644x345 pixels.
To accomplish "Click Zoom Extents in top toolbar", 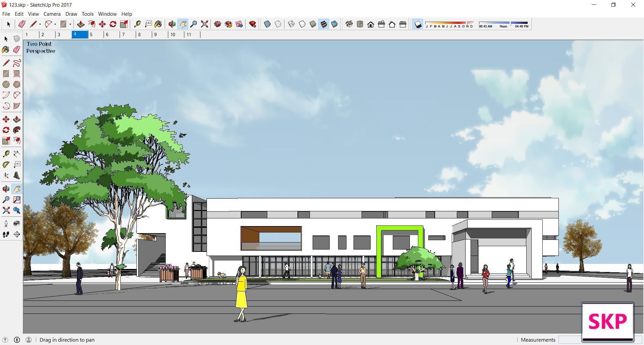I will click(204, 24).
